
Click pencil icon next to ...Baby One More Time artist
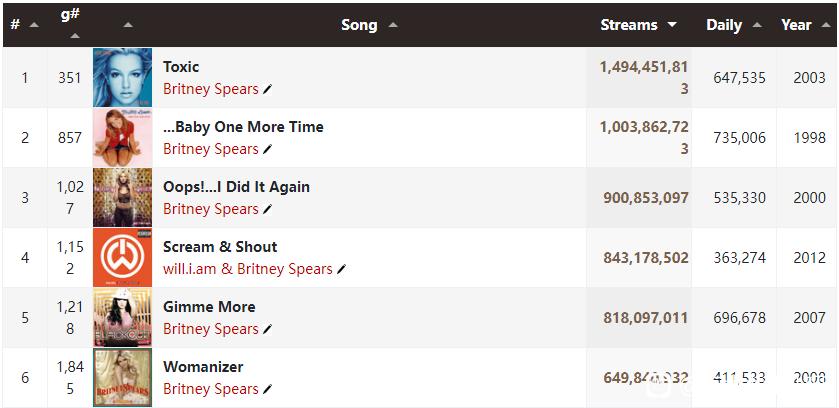[x=267, y=149]
